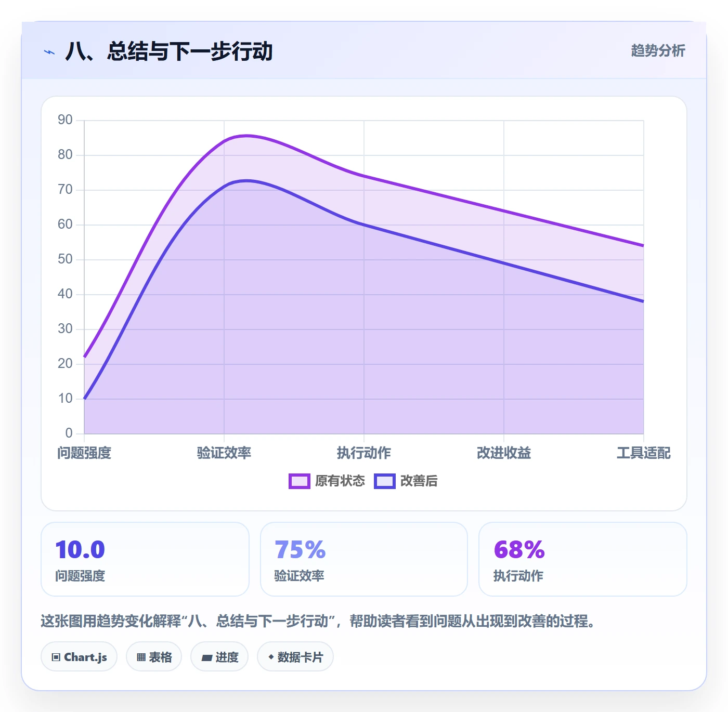
Task: Click the 趋势分析 label in header
Action: click(x=658, y=50)
